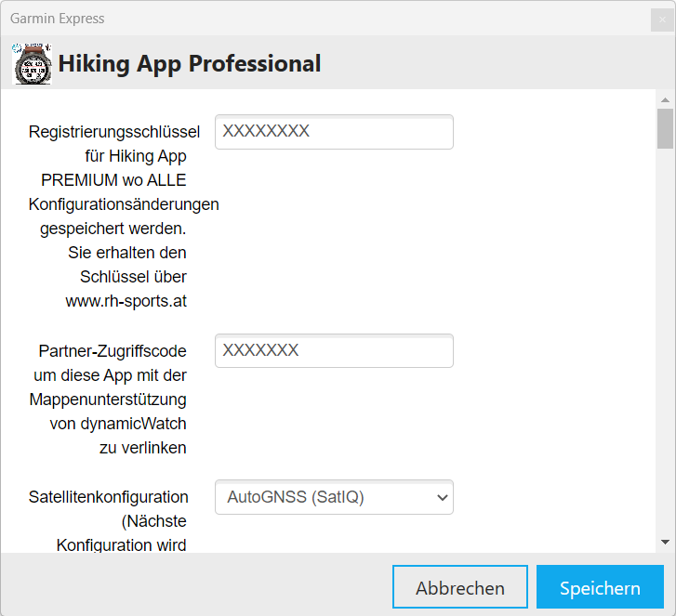Viewport: 676px width, 616px height.
Task: Click Abbrechen to cancel changes
Action: coord(460,588)
